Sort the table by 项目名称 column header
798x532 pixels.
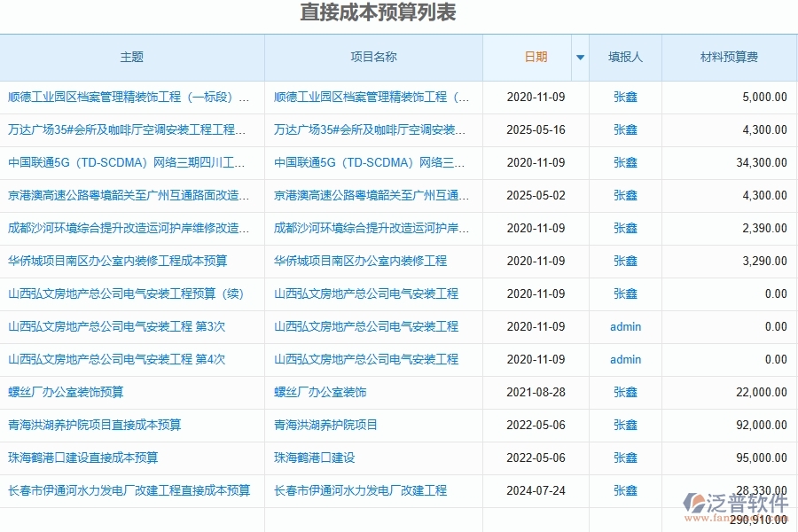click(373, 57)
